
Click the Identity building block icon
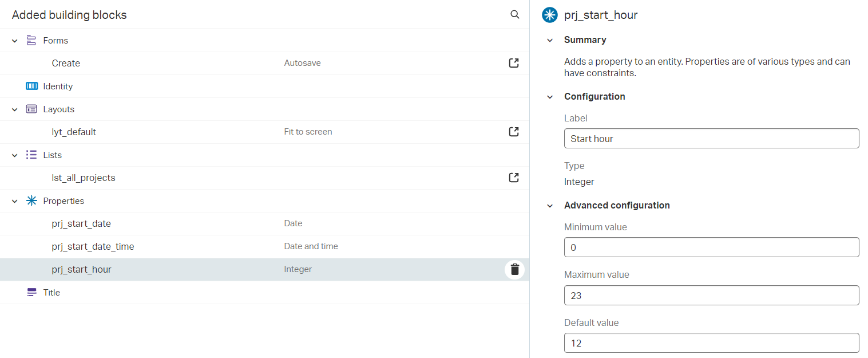tap(31, 86)
